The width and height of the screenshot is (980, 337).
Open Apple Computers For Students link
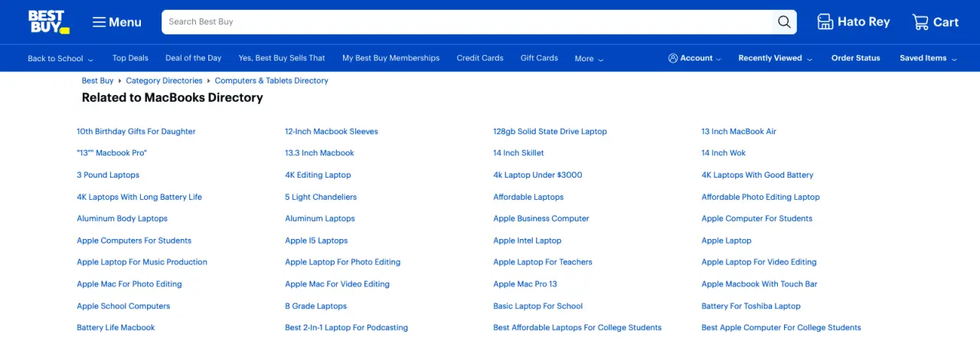[134, 241]
